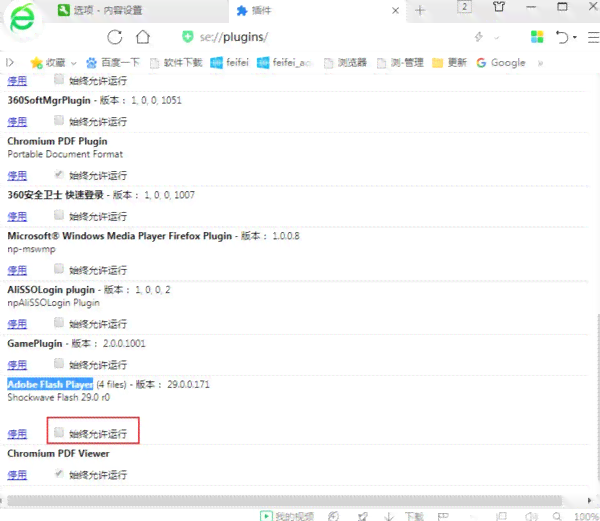The height and width of the screenshot is (521, 600).
Task: Open the 浏览器 bookmark
Action: click(346, 63)
